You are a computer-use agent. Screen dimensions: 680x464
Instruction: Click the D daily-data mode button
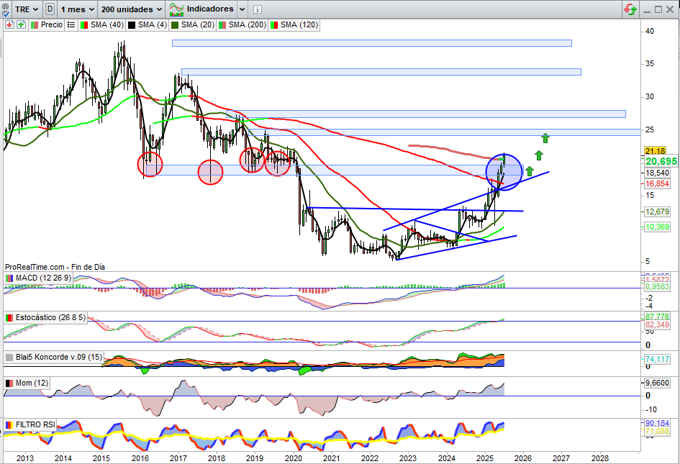coord(50,9)
